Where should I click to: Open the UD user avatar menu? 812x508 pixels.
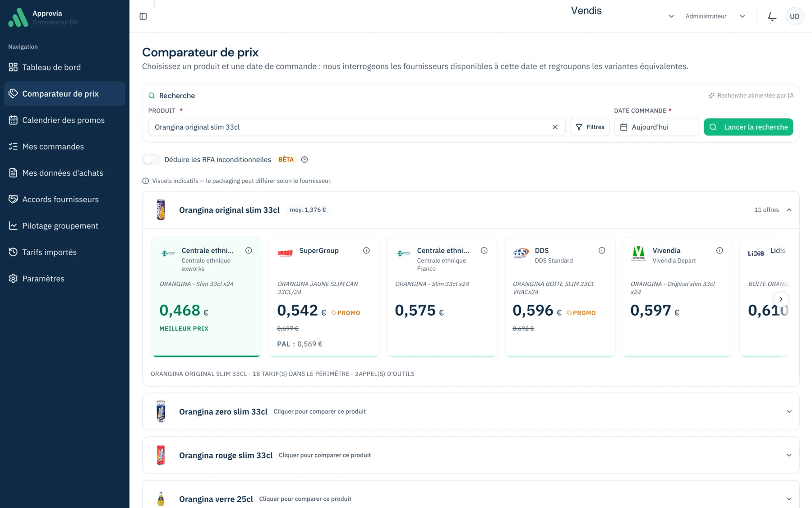point(794,16)
